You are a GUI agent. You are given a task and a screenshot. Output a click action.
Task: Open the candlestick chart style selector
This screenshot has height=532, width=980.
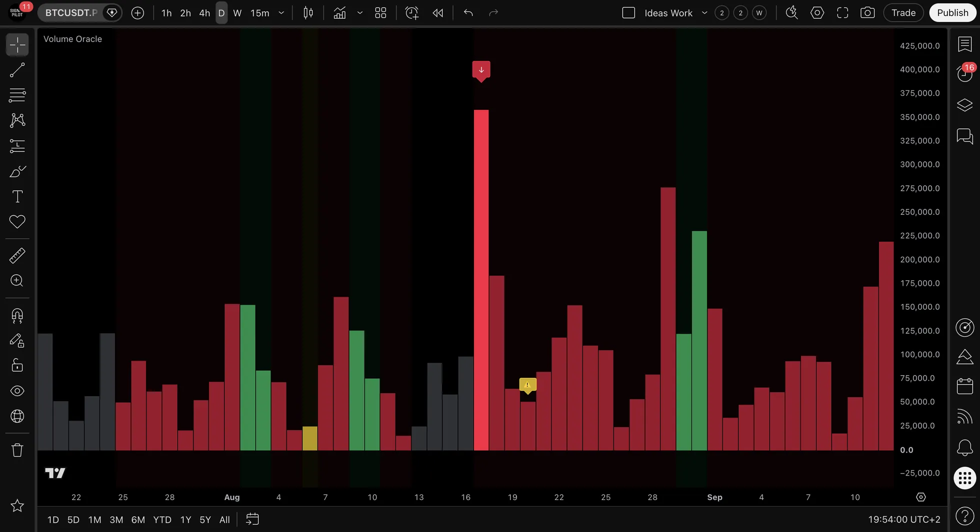[308, 13]
